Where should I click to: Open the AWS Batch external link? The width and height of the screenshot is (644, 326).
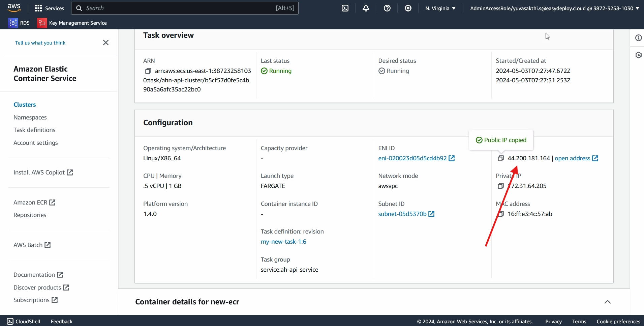click(32, 245)
